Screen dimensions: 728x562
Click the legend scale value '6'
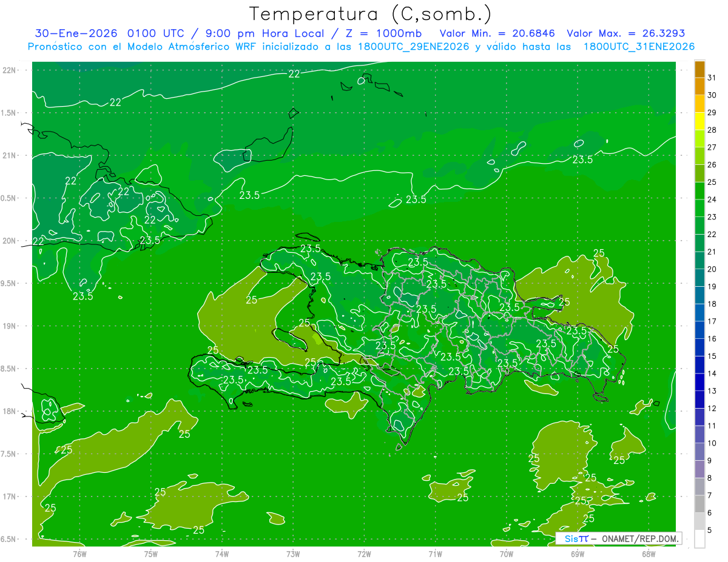point(710,513)
